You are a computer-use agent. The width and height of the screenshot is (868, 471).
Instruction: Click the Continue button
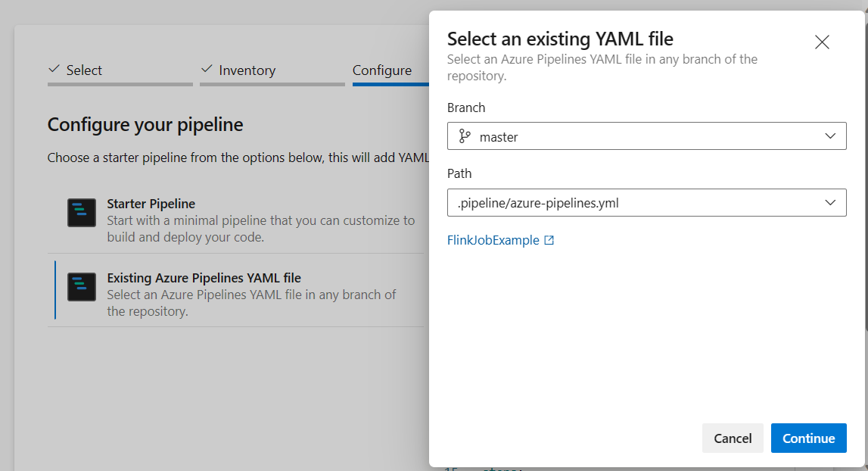(808, 438)
